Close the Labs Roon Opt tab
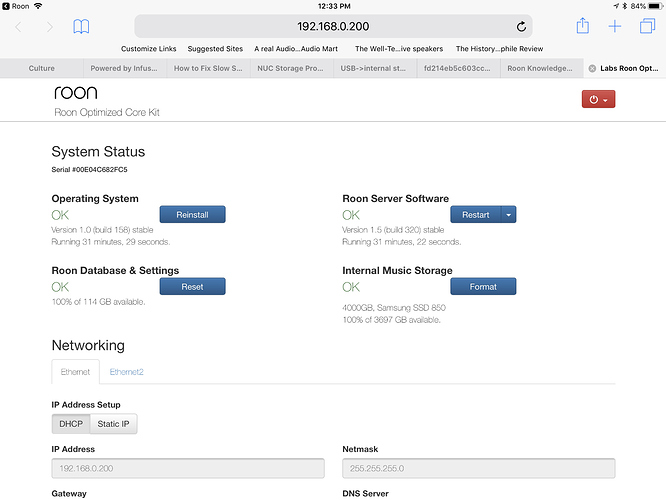The height and width of the screenshot is (500, 666). [592, 68]
